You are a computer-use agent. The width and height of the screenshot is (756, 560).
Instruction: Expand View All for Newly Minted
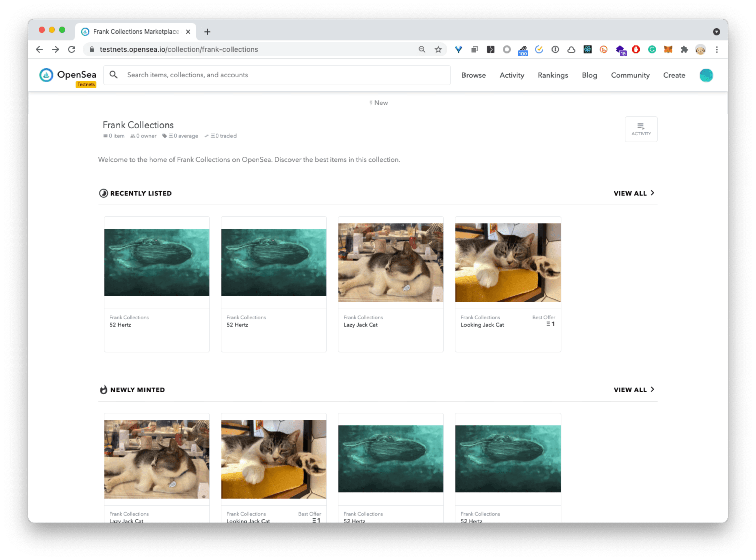pyautogui.click(x=633, y=390)
